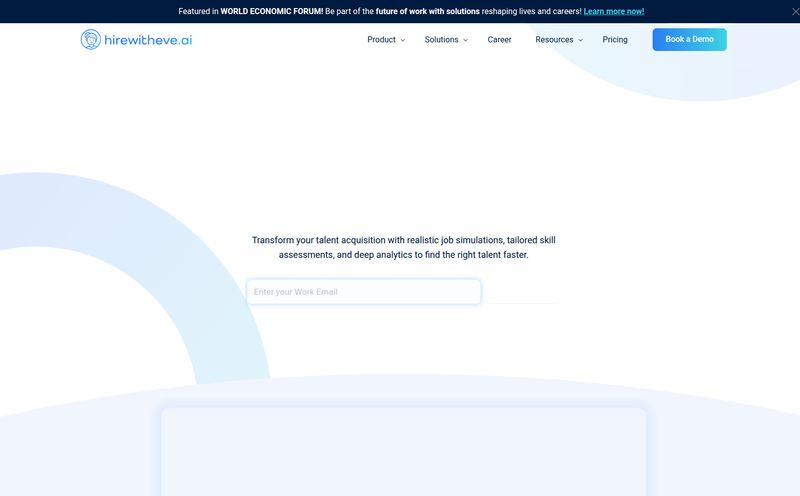The height and width of the screenshot is (496, 800).
Task: Select the WORLD ECONOMIC FORUM banner text
Action: tap(271, 11)
